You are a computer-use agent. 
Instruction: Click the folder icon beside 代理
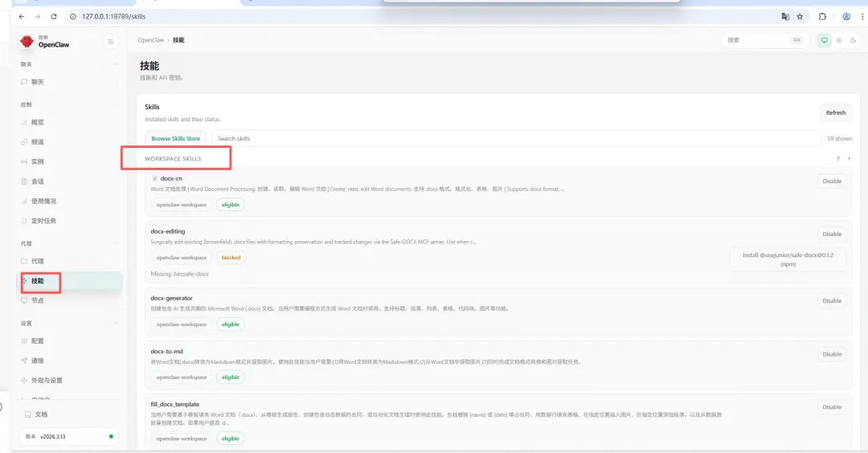tap(24, 261)
